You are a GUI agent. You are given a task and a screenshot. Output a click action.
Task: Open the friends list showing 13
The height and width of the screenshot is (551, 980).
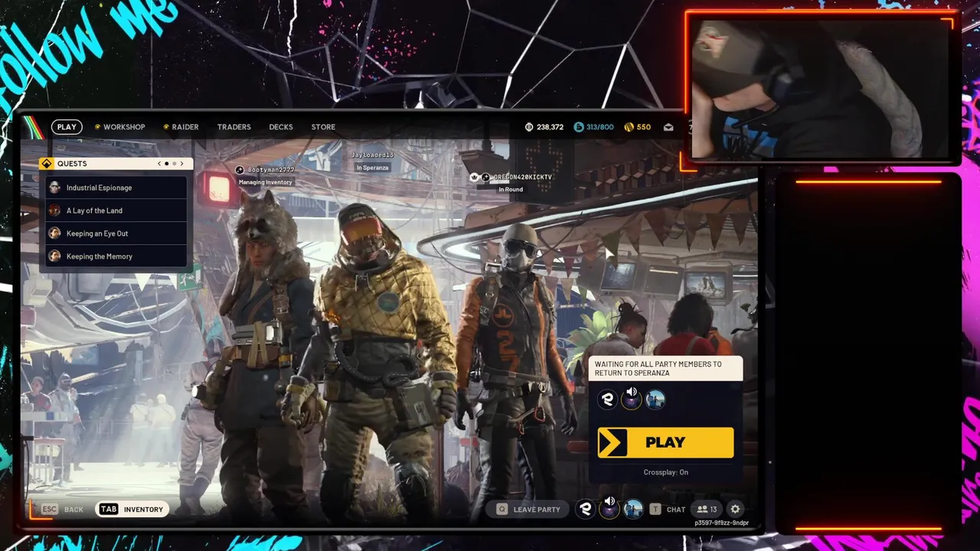click(x=707, y=509)
